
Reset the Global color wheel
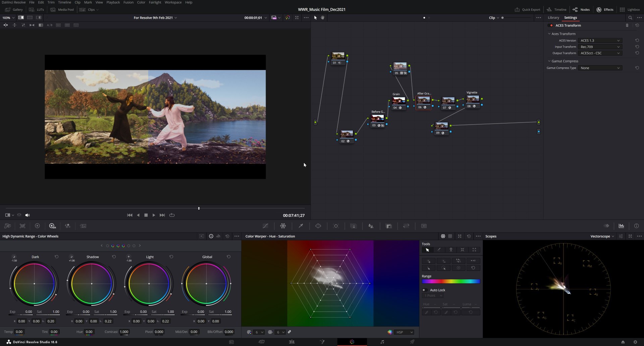click(x=228, y=257)
